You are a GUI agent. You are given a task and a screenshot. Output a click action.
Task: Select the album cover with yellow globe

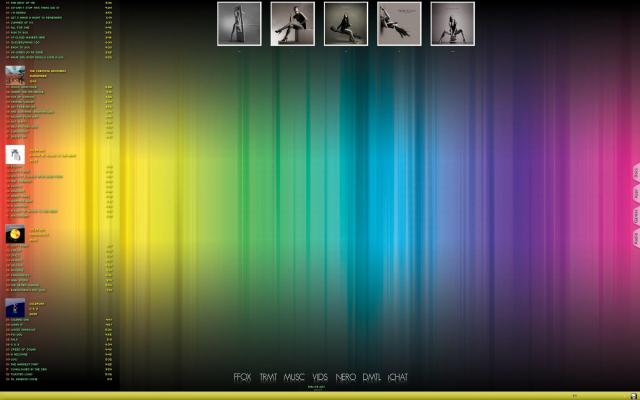pos(15,234)
